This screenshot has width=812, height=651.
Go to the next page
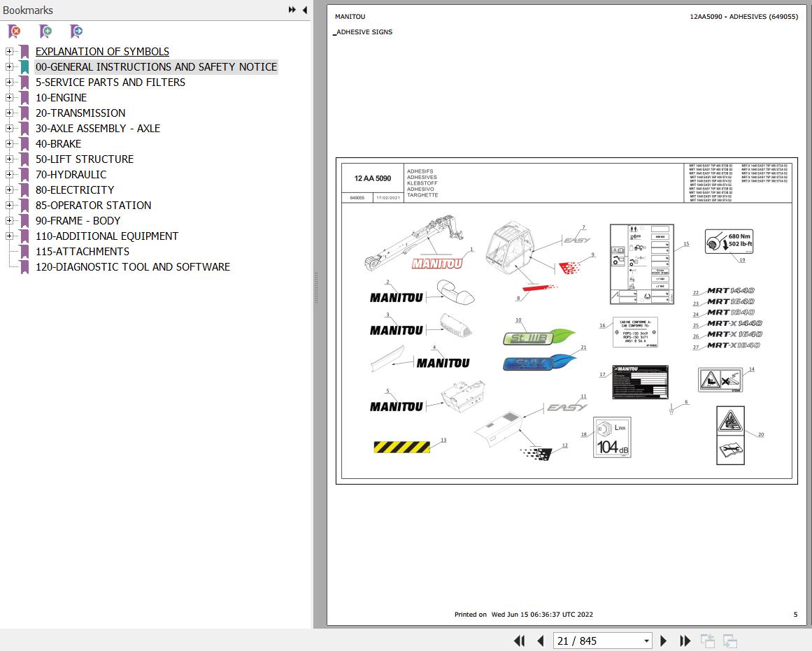coord(663,641)
